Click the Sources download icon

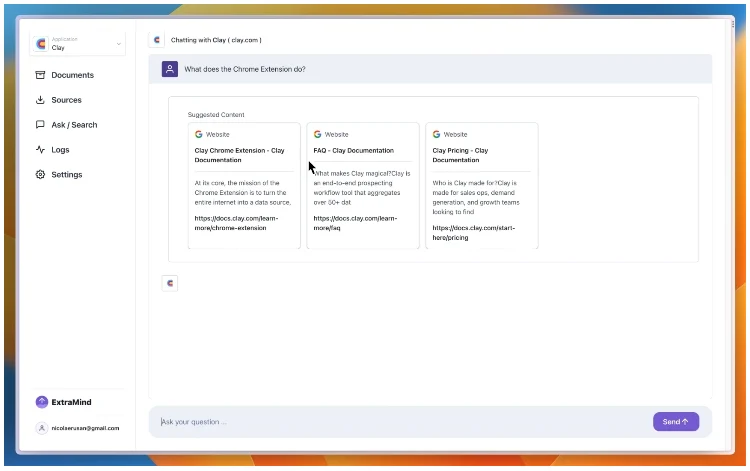(x=40, y=100)
